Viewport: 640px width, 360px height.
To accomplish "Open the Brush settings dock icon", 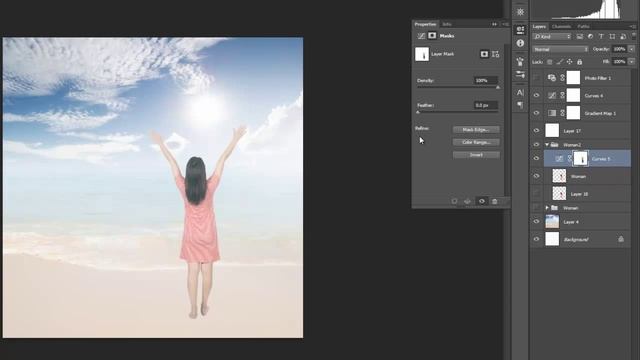I will click(x=520, y=75).
